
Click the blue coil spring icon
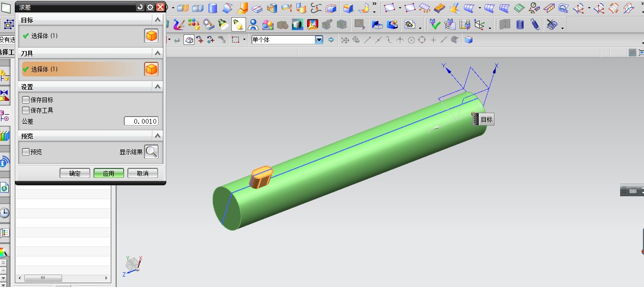click(520, 24)
